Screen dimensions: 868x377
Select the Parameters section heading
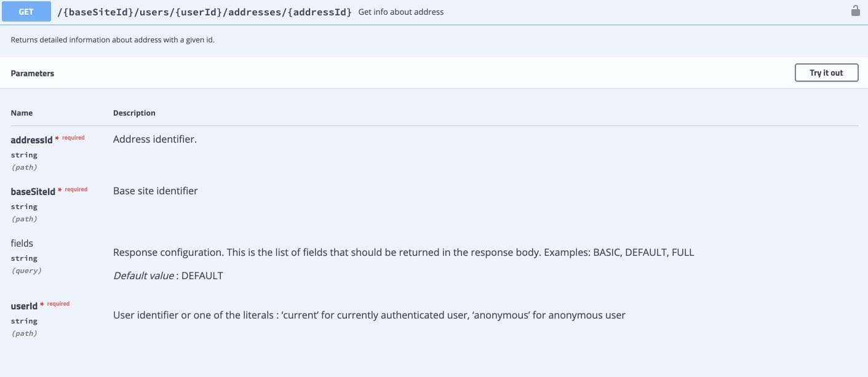pos(33,73)
